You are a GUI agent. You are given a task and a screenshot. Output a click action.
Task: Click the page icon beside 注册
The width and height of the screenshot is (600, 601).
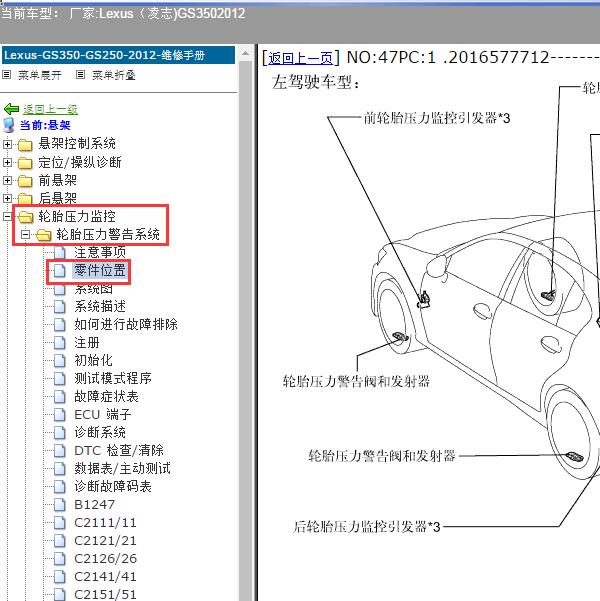(x=59, y=343)
